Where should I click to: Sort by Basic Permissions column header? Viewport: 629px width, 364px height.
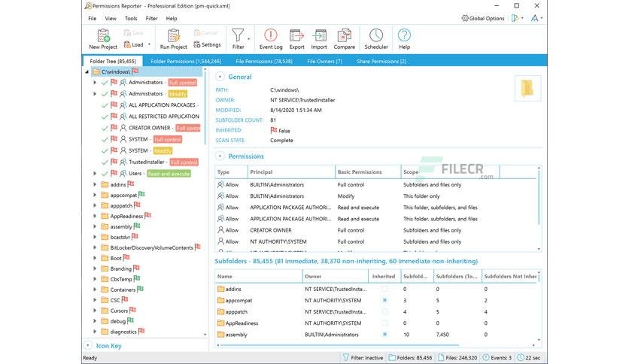(x=368, y=172)
